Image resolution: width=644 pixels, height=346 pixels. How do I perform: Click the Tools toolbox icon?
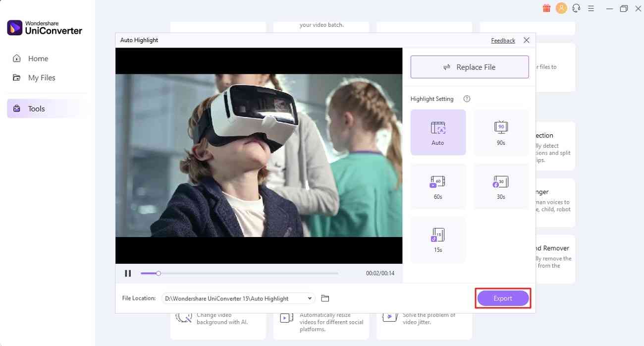coord(17,109)
